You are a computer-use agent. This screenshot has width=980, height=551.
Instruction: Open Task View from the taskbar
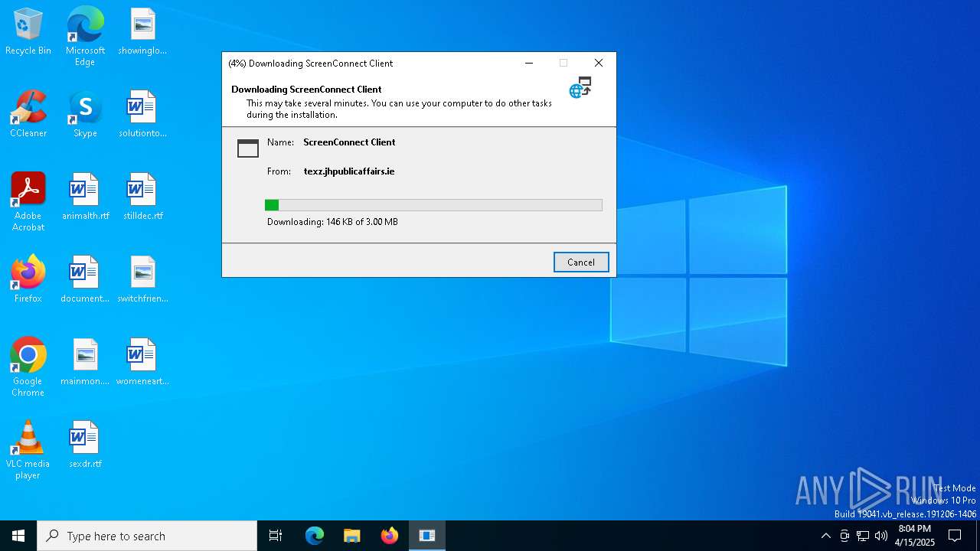click(276, 536)
